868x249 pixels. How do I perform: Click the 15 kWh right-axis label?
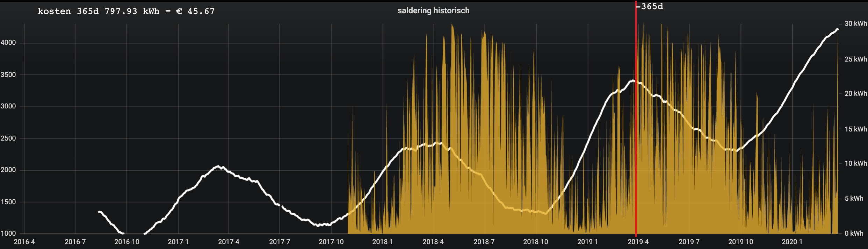point(855,129)
